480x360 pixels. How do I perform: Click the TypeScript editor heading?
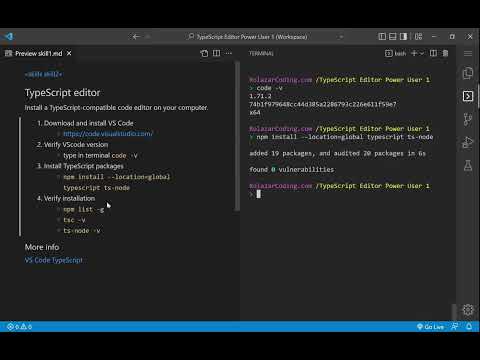click(62, 92)
